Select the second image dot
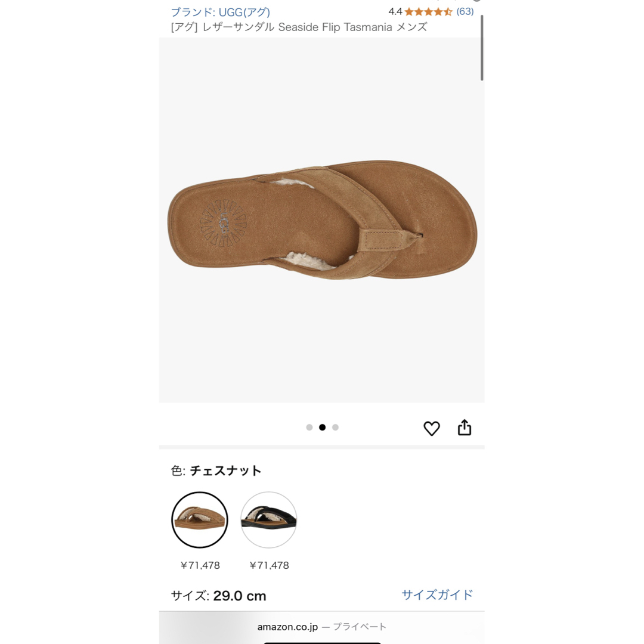 click(323, 428)
